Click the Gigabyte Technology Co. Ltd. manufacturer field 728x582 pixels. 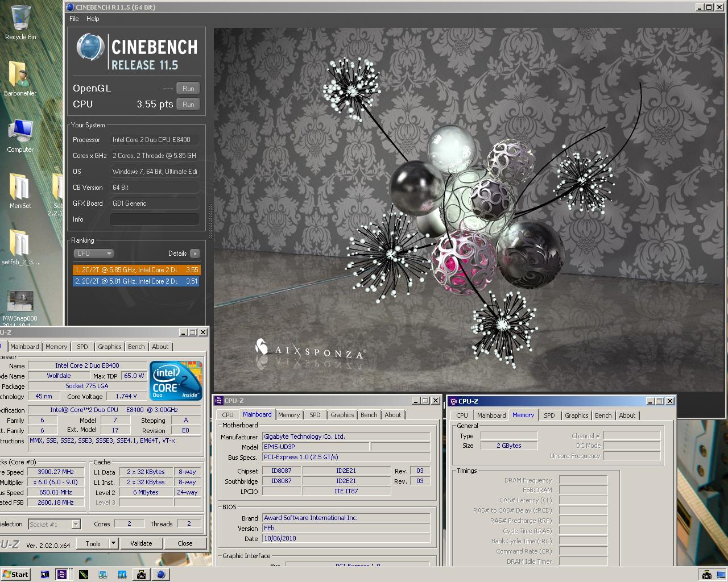(x=346, y=436)
